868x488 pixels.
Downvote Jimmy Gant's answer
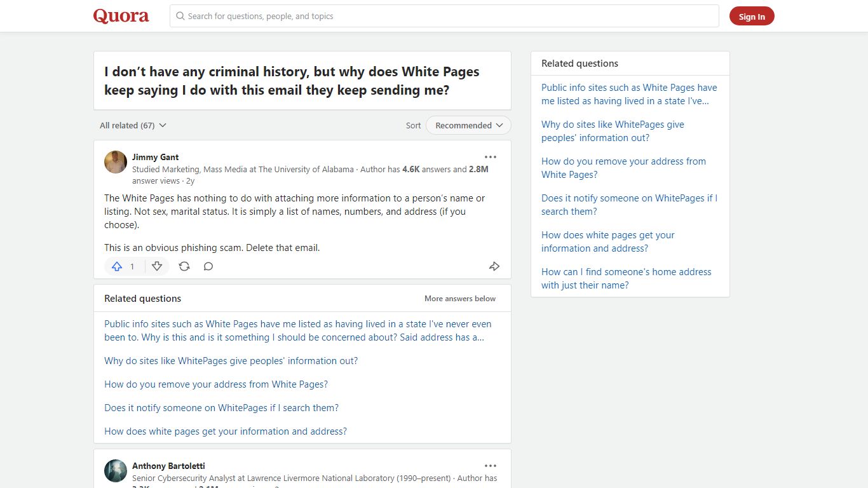click(x=157, y=267)
